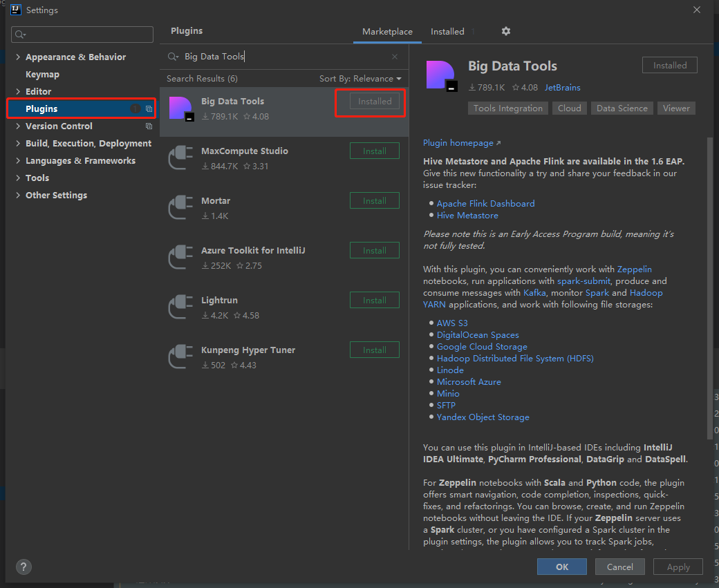Click the MaxCompute Studio plug icon
This screenshot has height=588, width=719.
click(x=180, y=158)
